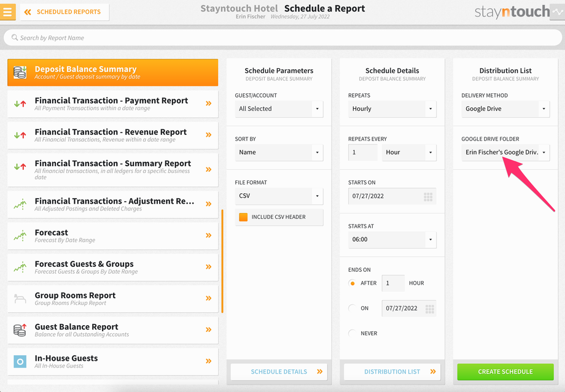Screen dimensions: 565x392
Task: Click the Group Rooms Report bed icon
Action: point(20,298)
